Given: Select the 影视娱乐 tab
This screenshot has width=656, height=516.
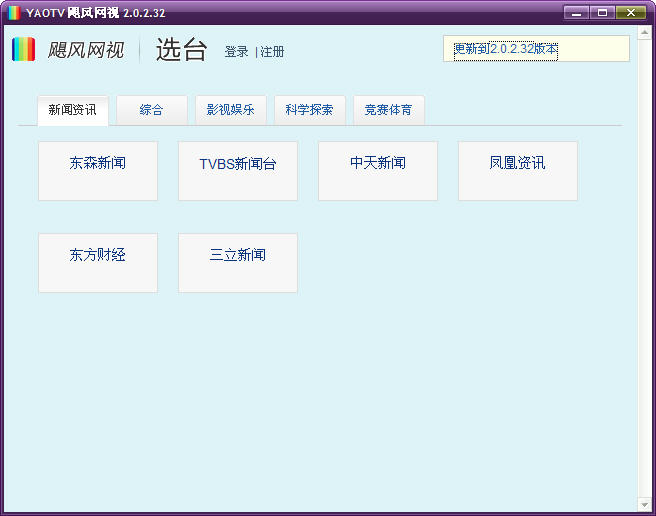Looking at the screenshot, I should click(231, 110).
